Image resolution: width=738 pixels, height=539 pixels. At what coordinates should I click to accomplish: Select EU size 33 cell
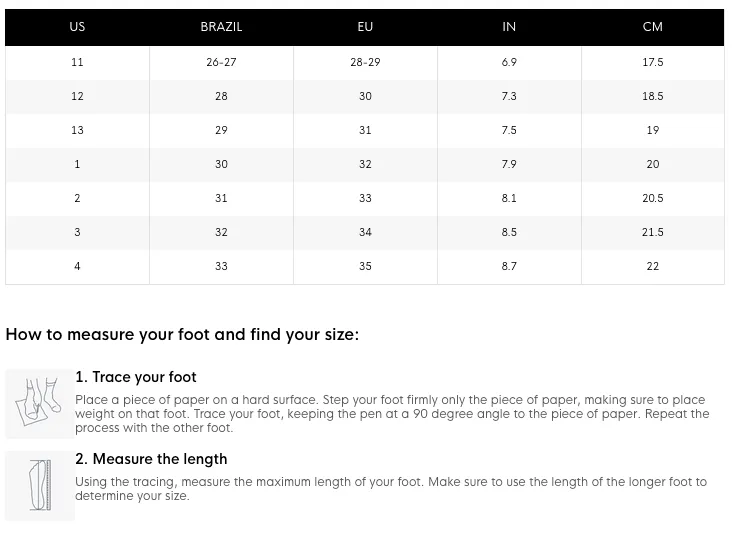[365, 198]
